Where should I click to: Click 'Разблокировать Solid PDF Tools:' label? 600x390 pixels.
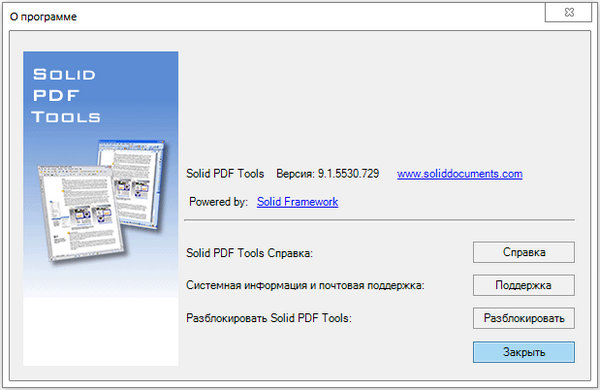(x=269, y=318)
